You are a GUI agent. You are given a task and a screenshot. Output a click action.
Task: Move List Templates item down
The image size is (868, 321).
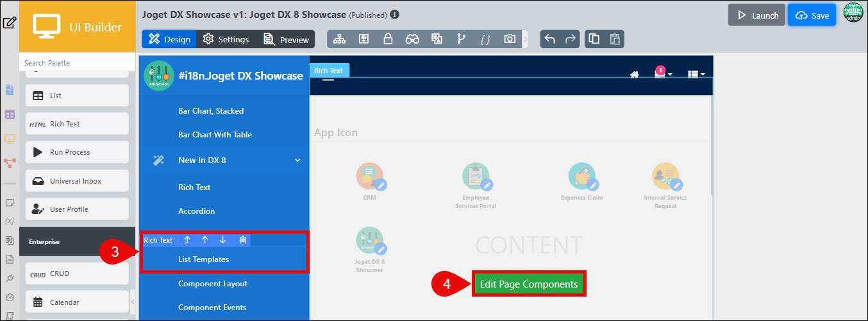[x=222, y=240]
